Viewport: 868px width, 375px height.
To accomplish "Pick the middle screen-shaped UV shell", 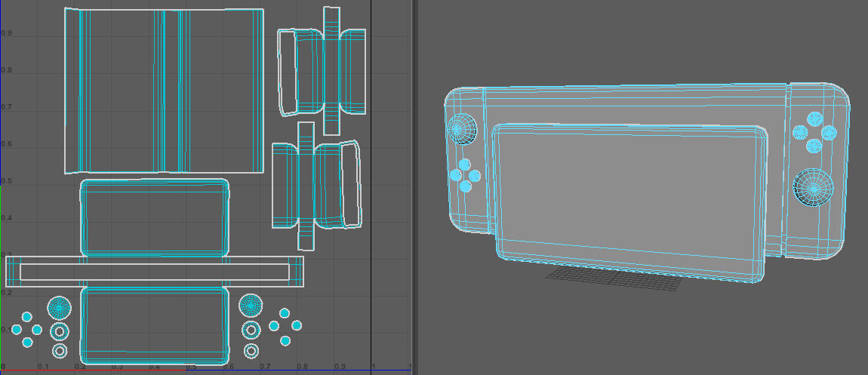I will (x=154, y=217).
